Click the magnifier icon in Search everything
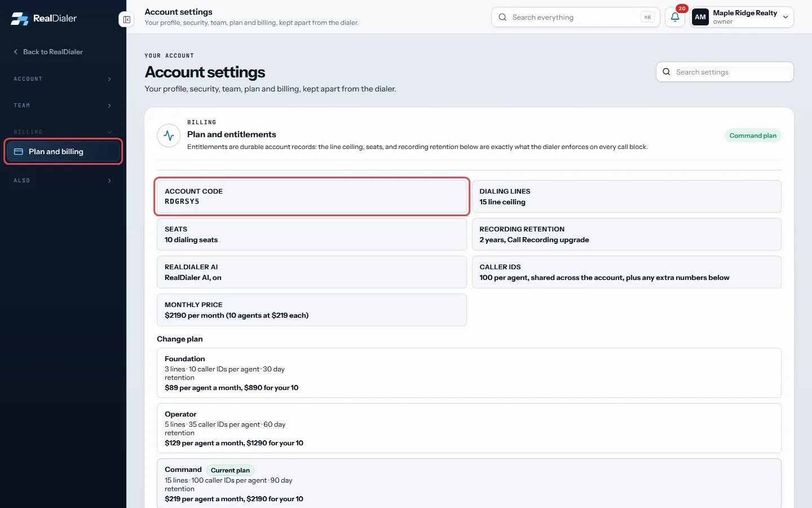The height and width of the screenshot is (508, 812). [502, 17]
